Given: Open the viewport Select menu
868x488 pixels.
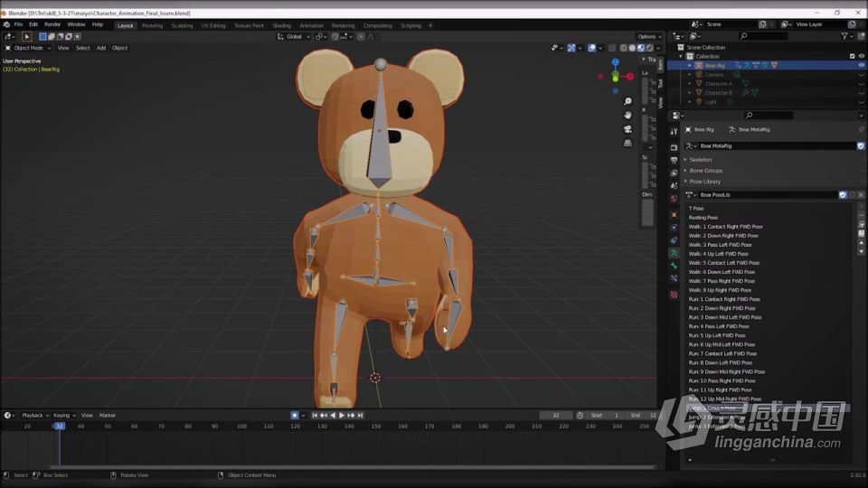Looking at the screenshot, I should (x=82, y=48).
